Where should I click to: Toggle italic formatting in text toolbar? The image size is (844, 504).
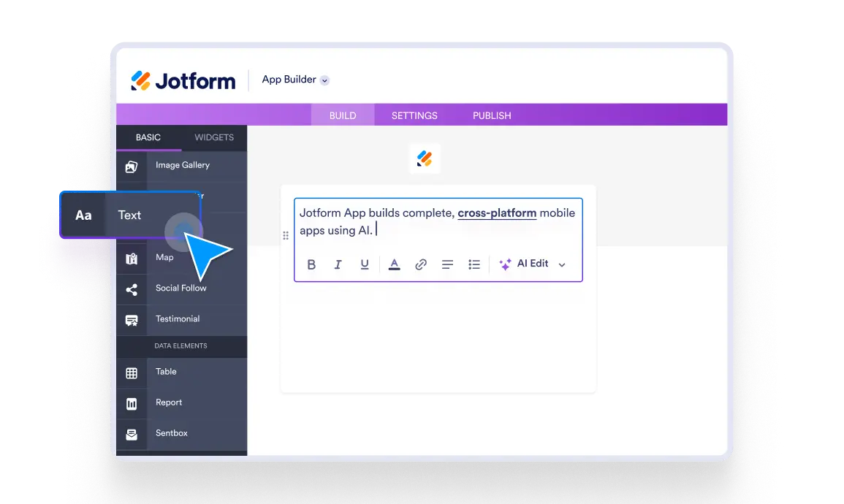[338, 264]
